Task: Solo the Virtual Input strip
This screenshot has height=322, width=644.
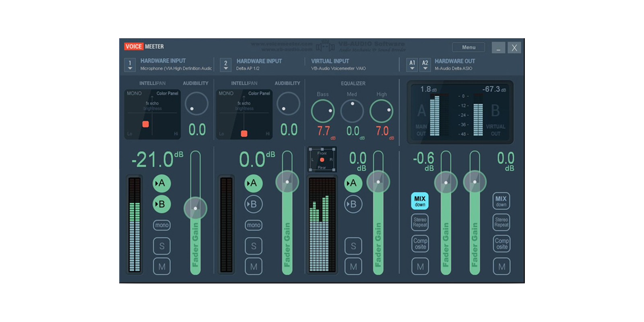Action: pos(353,246)
